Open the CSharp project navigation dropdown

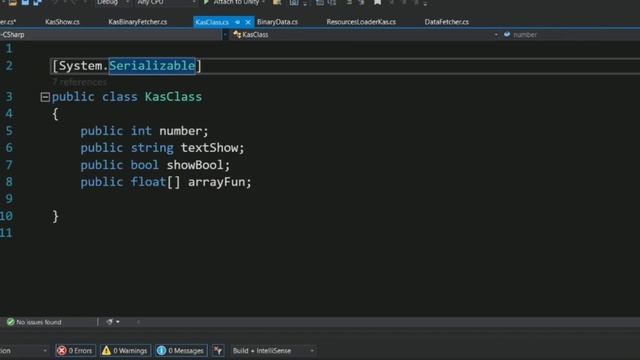coord(110,35)
